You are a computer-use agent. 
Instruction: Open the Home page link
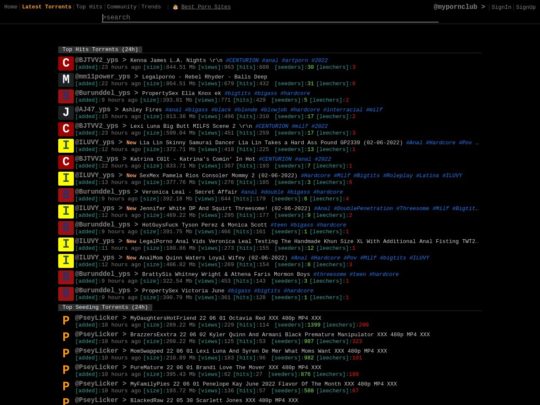(10, 7)
